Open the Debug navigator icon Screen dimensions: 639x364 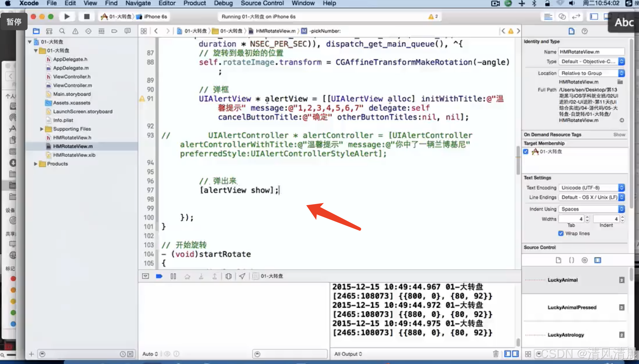click(x=101, y=31)
